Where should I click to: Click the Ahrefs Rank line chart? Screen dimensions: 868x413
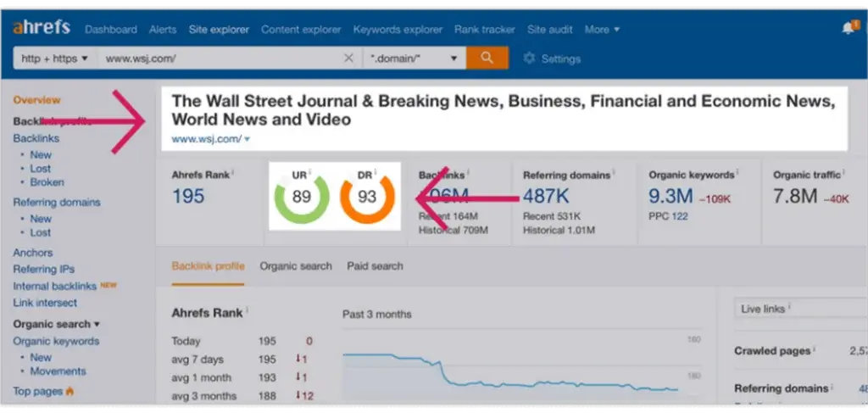[522, 366]
